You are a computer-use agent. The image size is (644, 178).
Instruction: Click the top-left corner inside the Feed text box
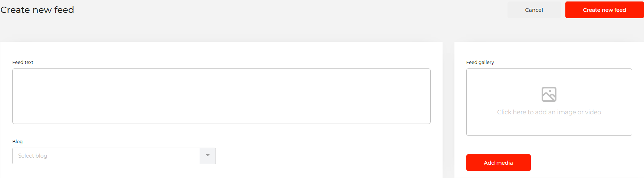point(19,74)
